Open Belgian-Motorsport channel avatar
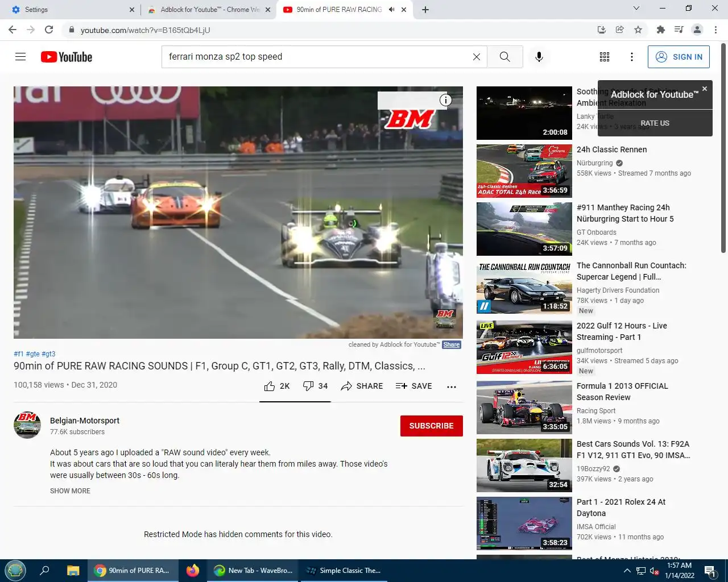 tap(27, 425)
